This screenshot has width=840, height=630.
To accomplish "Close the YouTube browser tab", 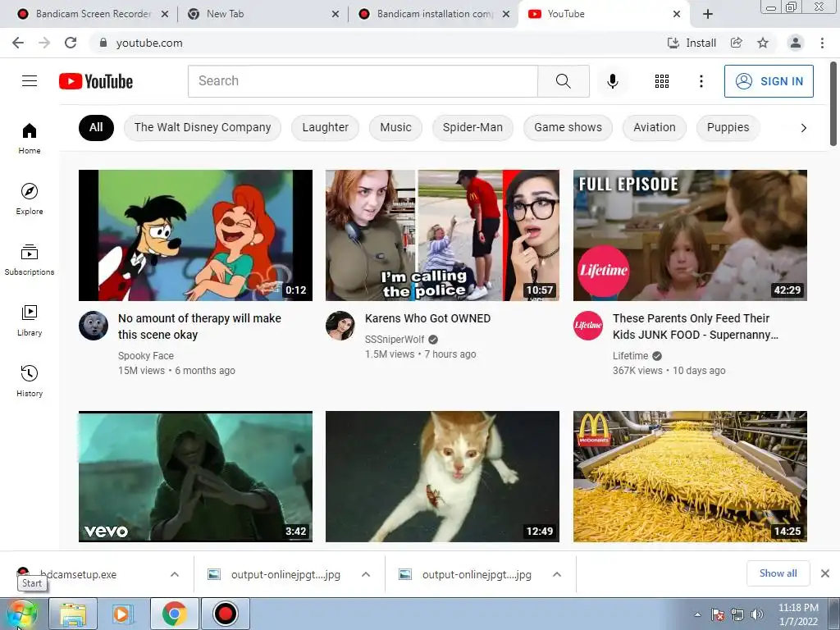I will (x=677, y=14).
